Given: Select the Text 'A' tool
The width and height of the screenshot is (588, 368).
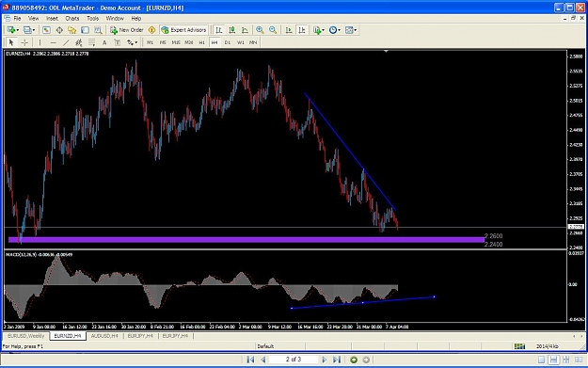Looking at the screenshot, I should point(104,42).
